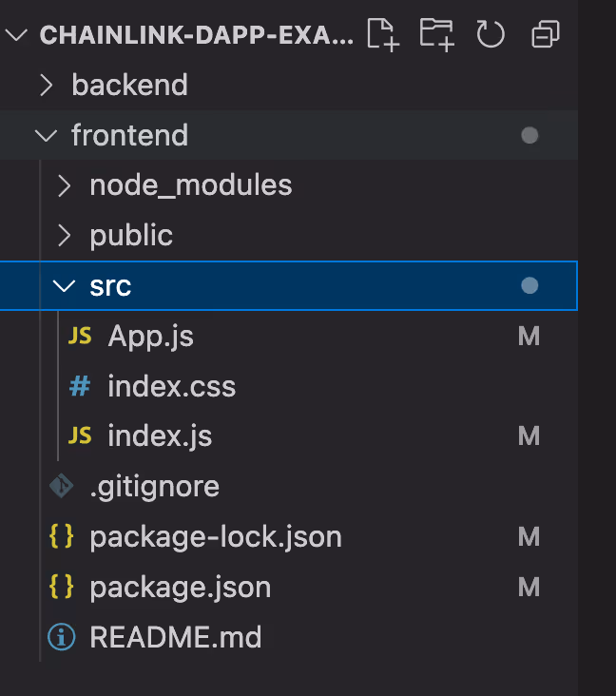The image size is (616, 696).
Task: Click the M status badge of index.js
Action: coord(529,435)
